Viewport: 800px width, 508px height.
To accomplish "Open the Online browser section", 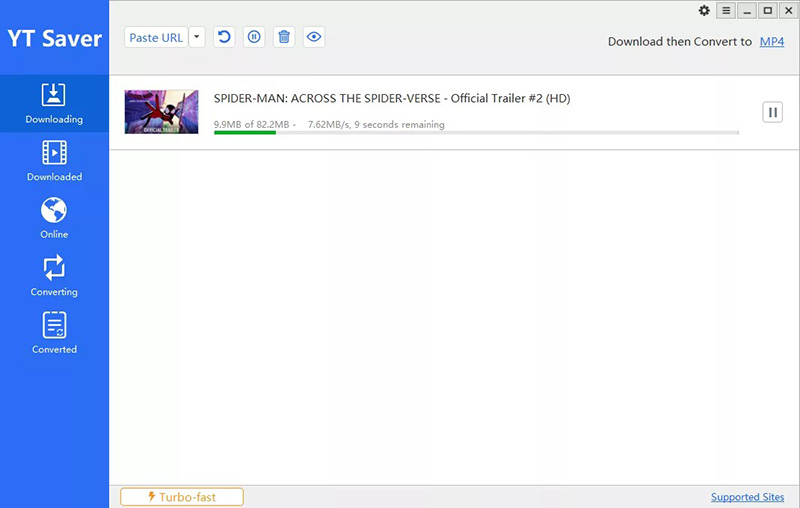I will [54, 218].
